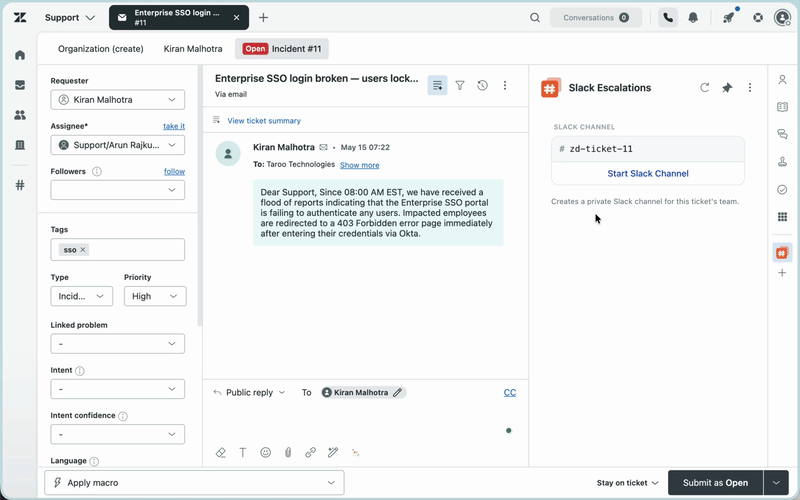Image resolution: width=800 pixels, height=500 pixels.
Task: Insert a link in reply
Action: (x=310, y=453)
